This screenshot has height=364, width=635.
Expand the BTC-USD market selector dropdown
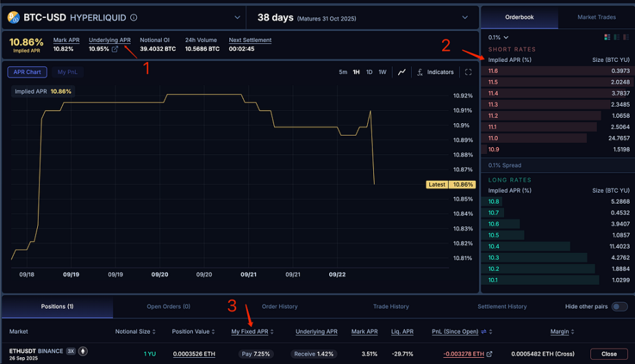[238, 18]
